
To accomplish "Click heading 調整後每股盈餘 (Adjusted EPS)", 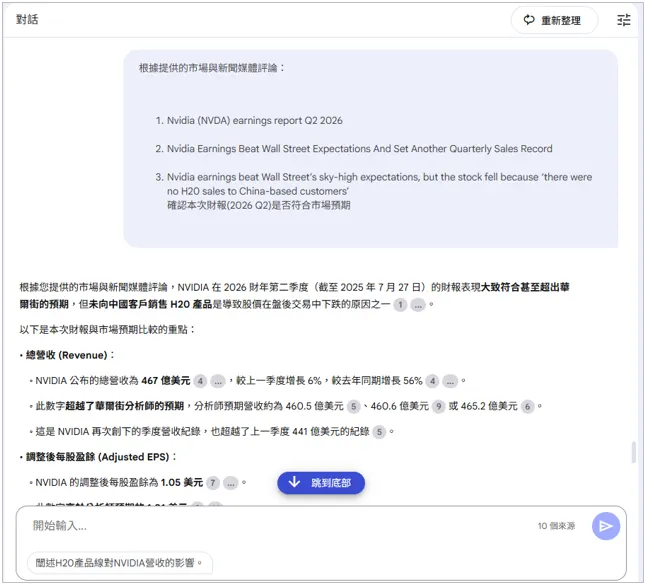I will tap(98, 457).
